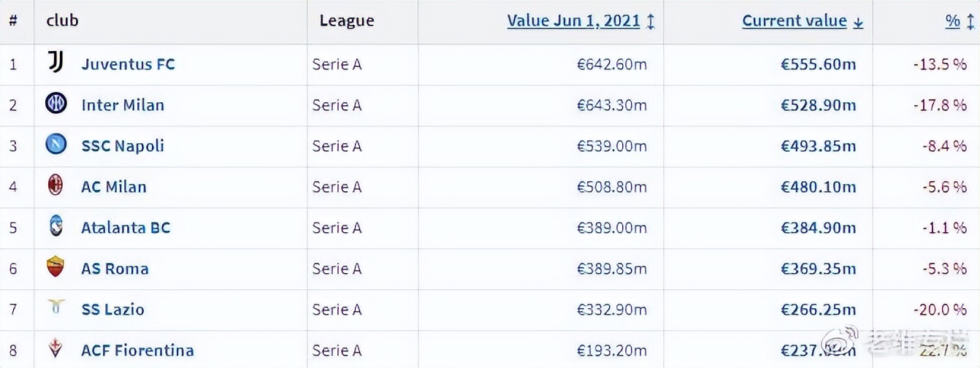Click the Atalanta BC club crest icon

pyautogui.click(x=55, y=227)
